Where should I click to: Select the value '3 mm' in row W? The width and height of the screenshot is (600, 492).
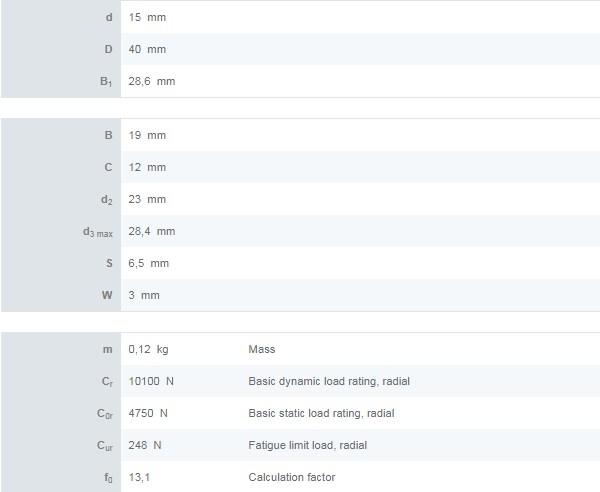(x=144, y=295)
